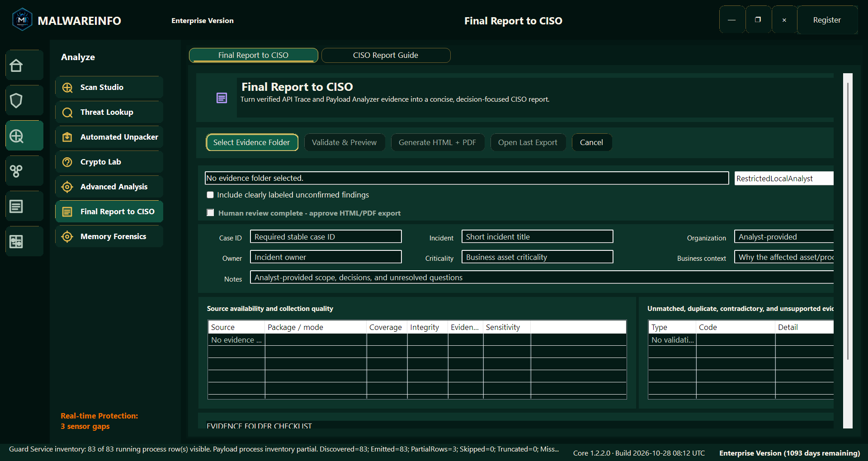Click the Register button
Screen dimensions: 868x461
[827, 20]
